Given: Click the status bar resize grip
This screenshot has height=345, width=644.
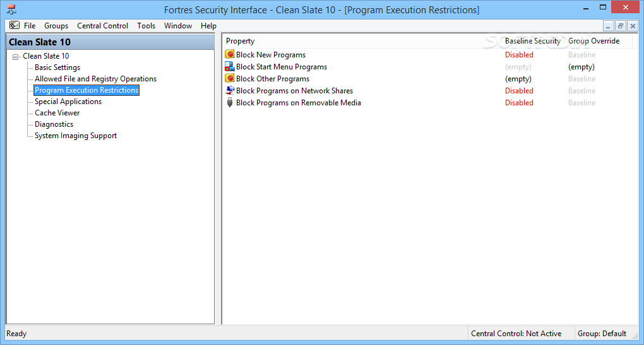Looking at the screenshot, I should [x=635, y=336].
